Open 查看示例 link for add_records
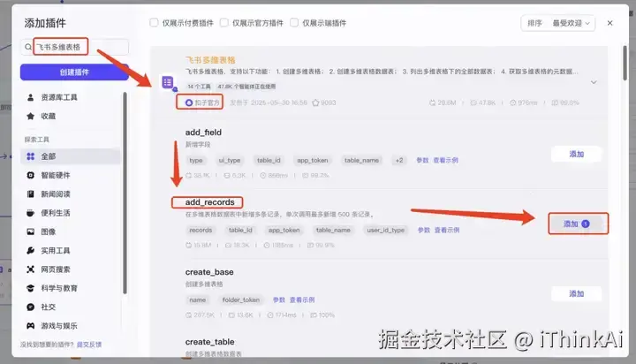 click(447, 230)
